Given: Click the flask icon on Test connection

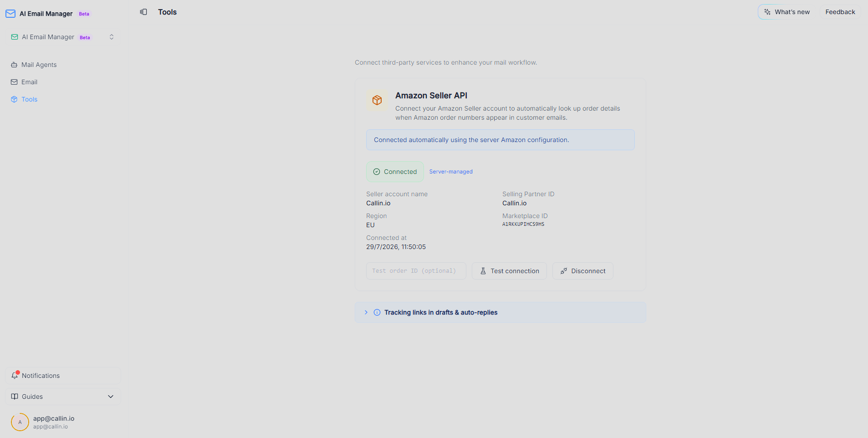Looking at the screenshot, I should click(483, 271).
